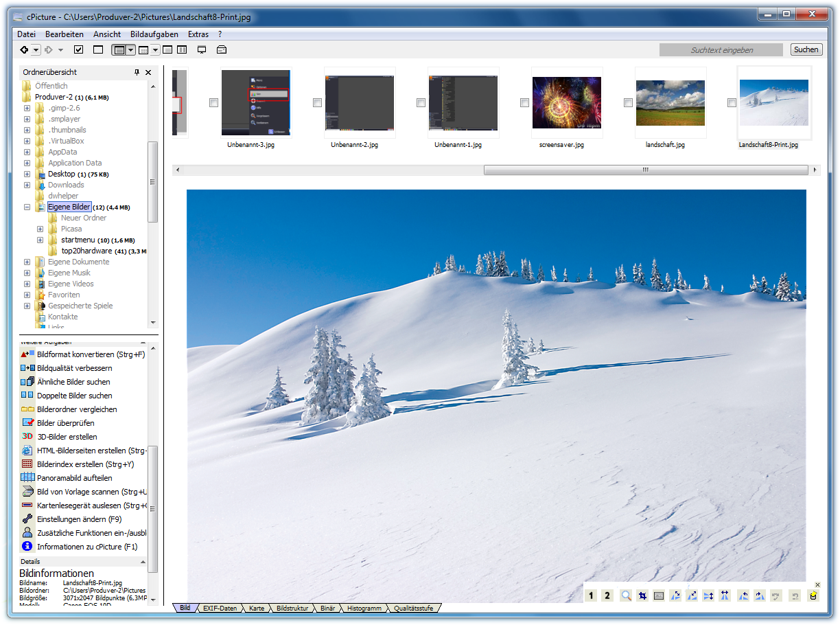
Task: Start the slideshow monitor icon
Action: click(202, 49)
